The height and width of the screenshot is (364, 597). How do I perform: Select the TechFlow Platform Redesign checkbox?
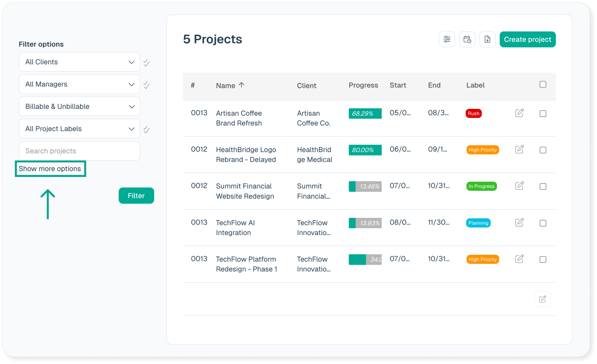click(543, 260)
